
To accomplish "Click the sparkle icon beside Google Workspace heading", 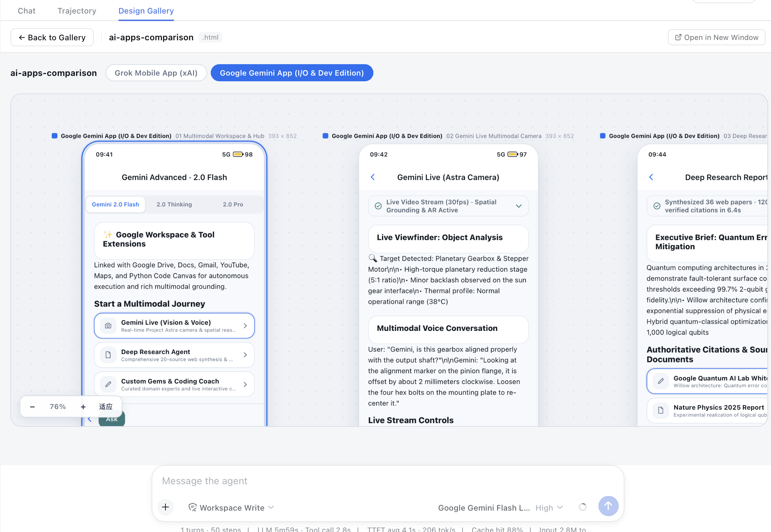I will (x=108, y=235).
